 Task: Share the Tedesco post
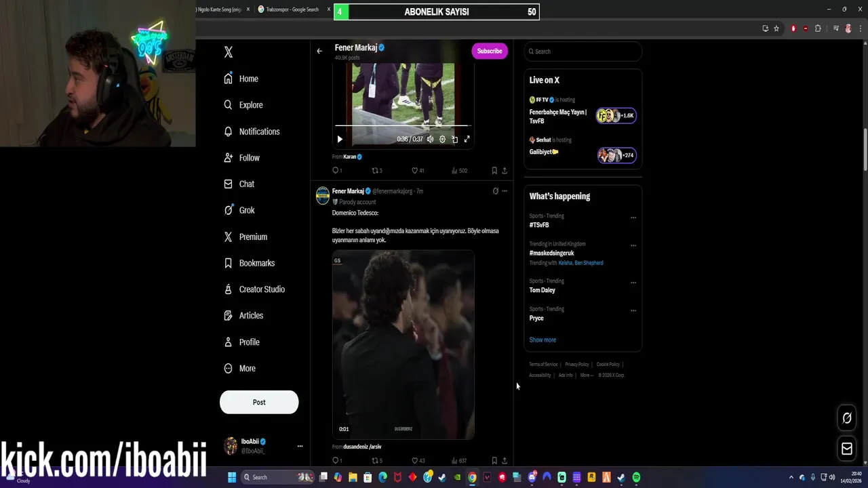[505, 461]
